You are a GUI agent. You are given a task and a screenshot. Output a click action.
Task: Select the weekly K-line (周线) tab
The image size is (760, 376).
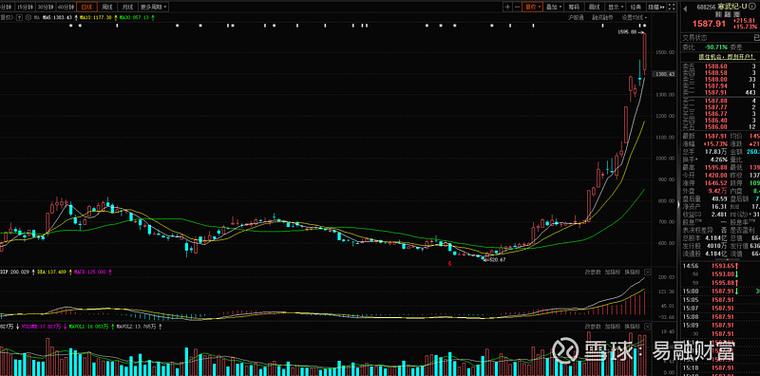pyautogui.click(x=108, y=7)
